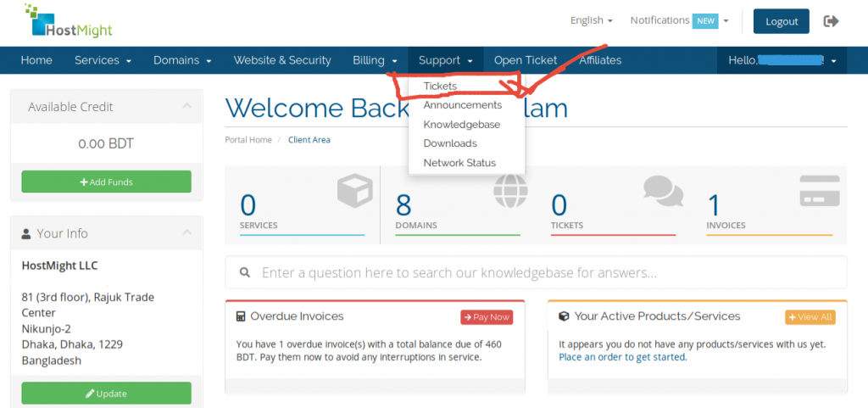Image resolution: width=868 pixels, height=408 pixels.
Task: Collapse the Available Credit panel
Action: click(x=187, y=106)
